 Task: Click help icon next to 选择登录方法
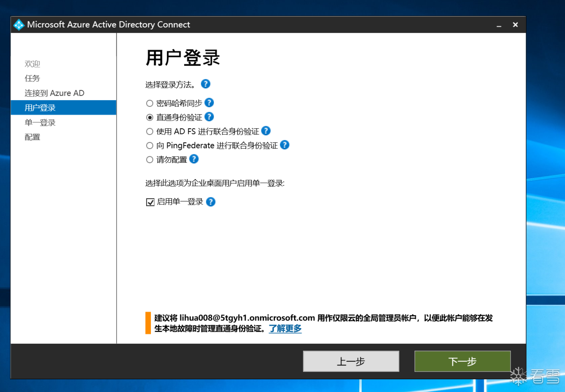206,84
